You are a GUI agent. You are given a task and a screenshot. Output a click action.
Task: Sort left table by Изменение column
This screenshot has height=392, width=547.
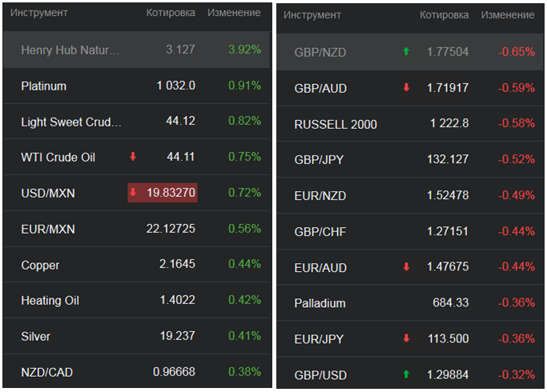(x=234, y=14)
